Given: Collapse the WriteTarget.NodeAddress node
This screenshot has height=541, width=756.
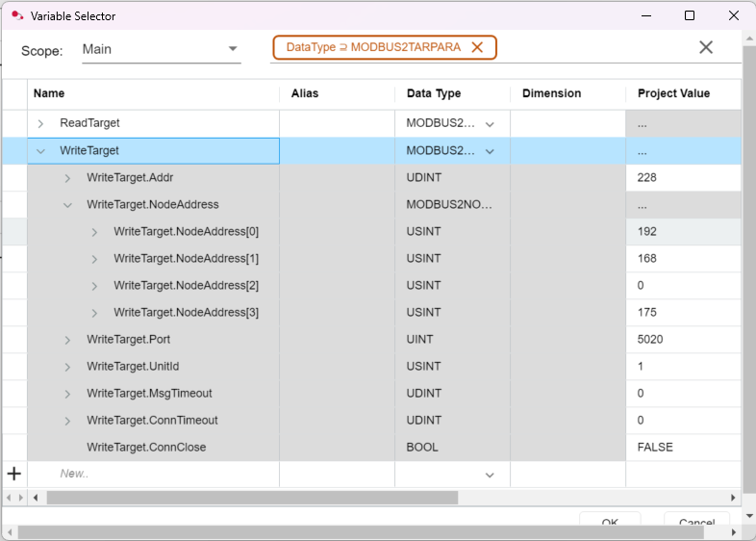Looking at the screenshot, I should (x=67, y=205).
